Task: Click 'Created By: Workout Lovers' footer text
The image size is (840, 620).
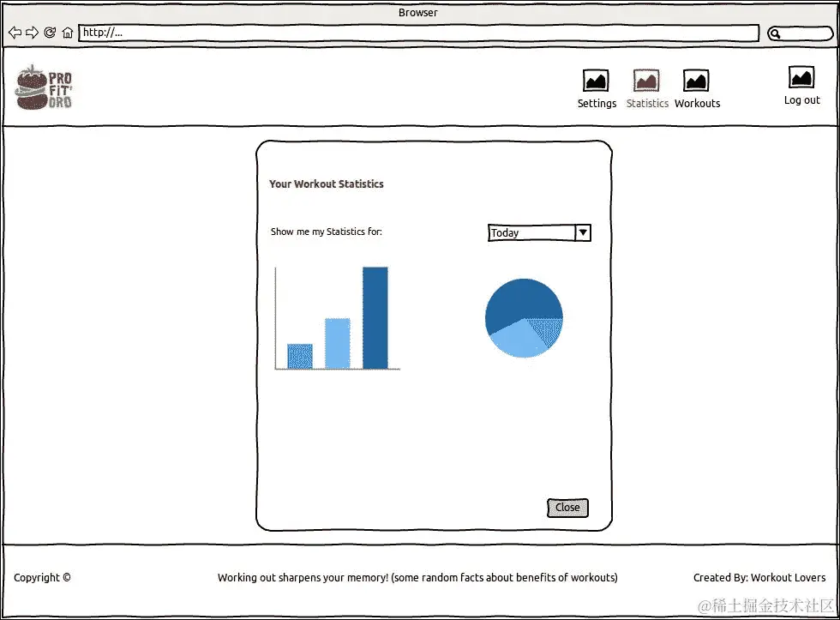Action: (x=759, y=578)
